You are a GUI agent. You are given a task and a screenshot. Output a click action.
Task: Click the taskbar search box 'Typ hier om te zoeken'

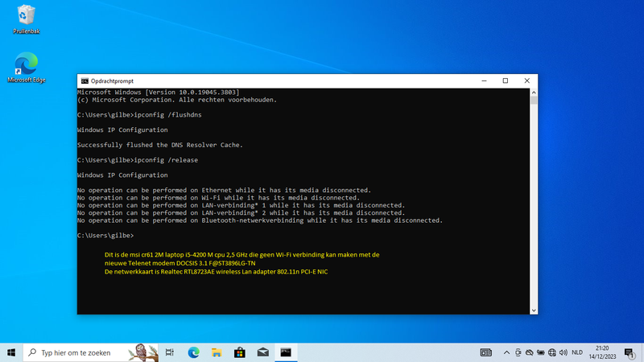click(x=91, y=352)
